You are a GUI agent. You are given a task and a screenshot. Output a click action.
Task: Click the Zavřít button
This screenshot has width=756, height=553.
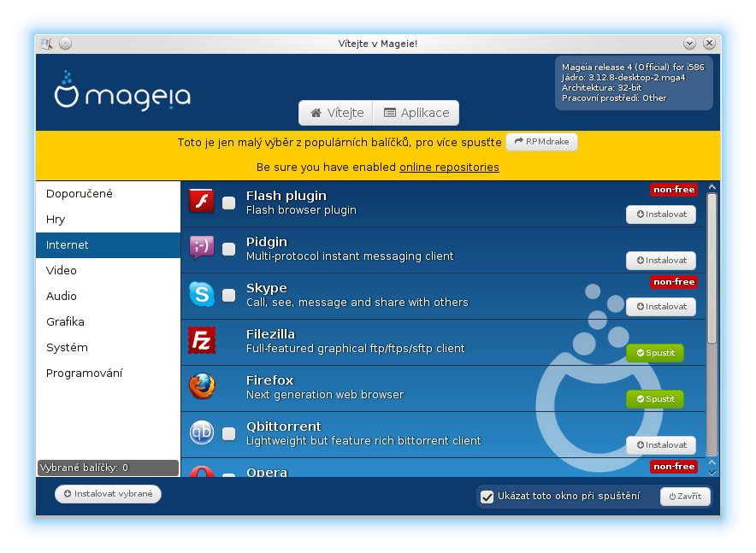coord(685,497)
